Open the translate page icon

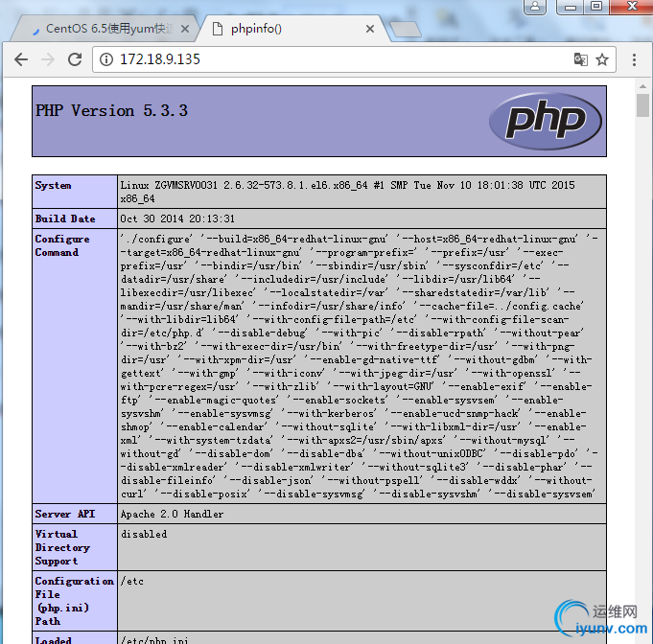pyautogui.click(x=580, y=59)
